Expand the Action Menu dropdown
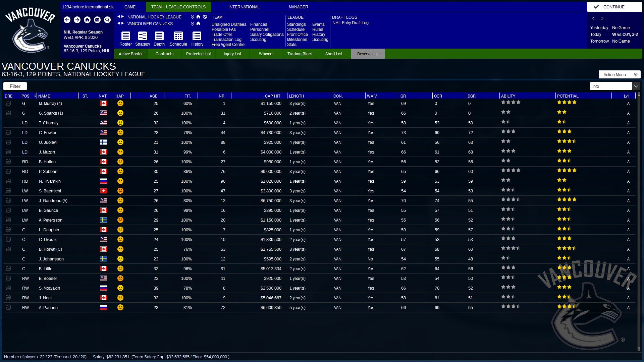This screenshot has height=362, width=644. click(620, 75)
